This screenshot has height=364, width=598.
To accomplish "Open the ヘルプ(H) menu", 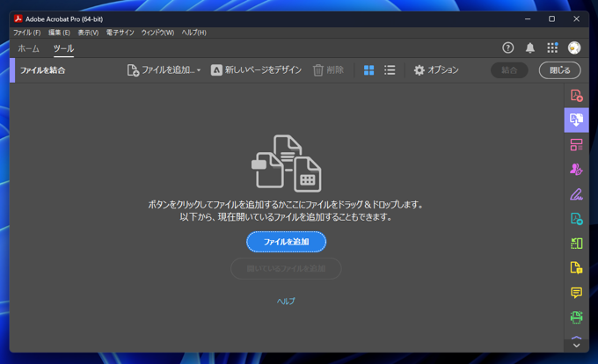I will pos(193,33).
